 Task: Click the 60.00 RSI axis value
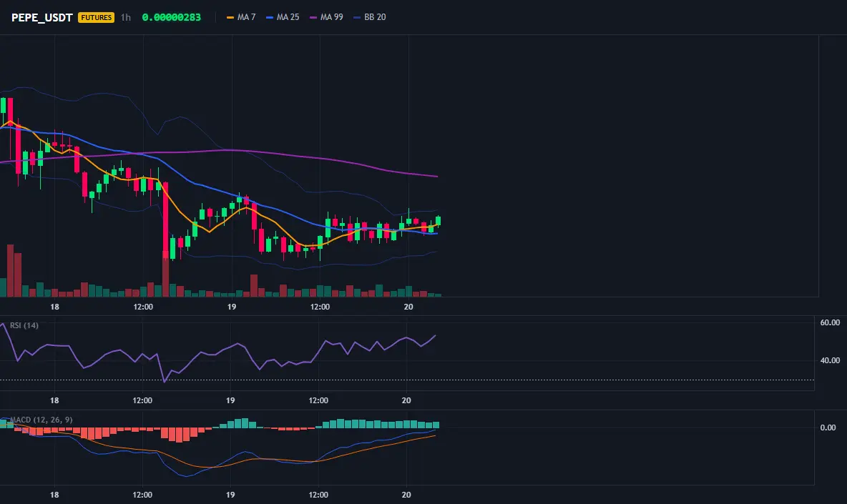point(830,322)
